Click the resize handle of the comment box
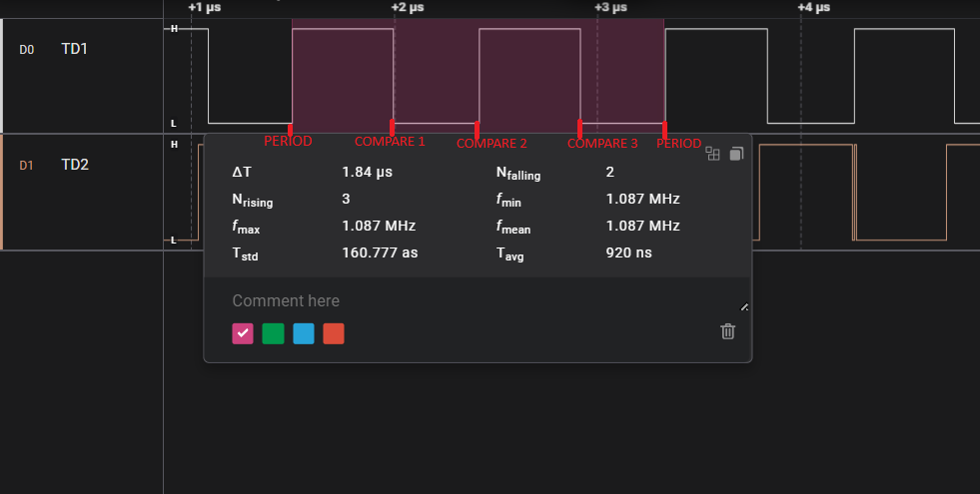This screenshot has width=980, height=494. [x=744, y=306]
